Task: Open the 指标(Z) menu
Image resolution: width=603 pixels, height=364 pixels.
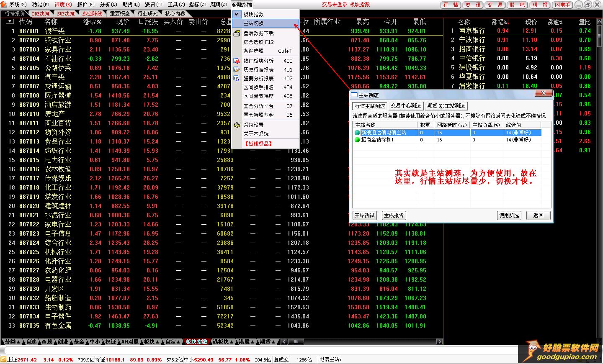Action: coord(198,5)
